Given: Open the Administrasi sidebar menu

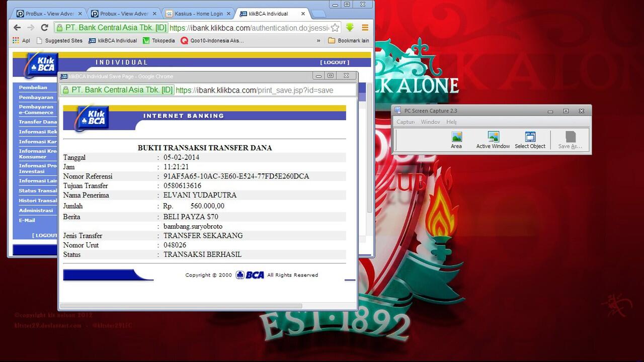Looking at the screenshot, I should pos(36,210).
